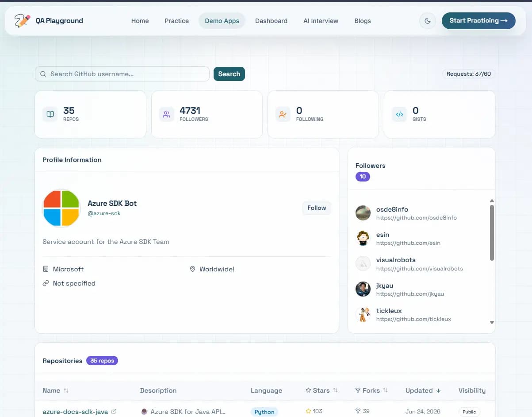Click Start Practicing button
532x417 pixels.
(x=478, y=21)
